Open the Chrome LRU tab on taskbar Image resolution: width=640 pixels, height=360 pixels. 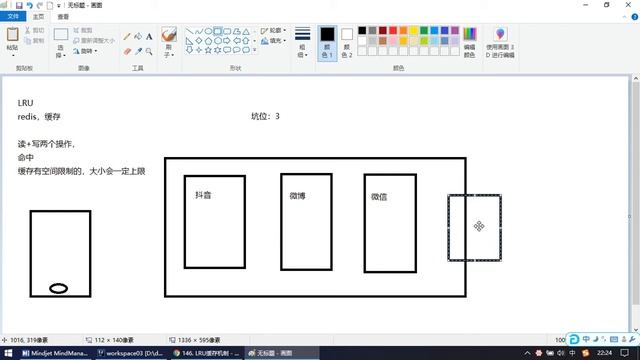tap(206, 353)
